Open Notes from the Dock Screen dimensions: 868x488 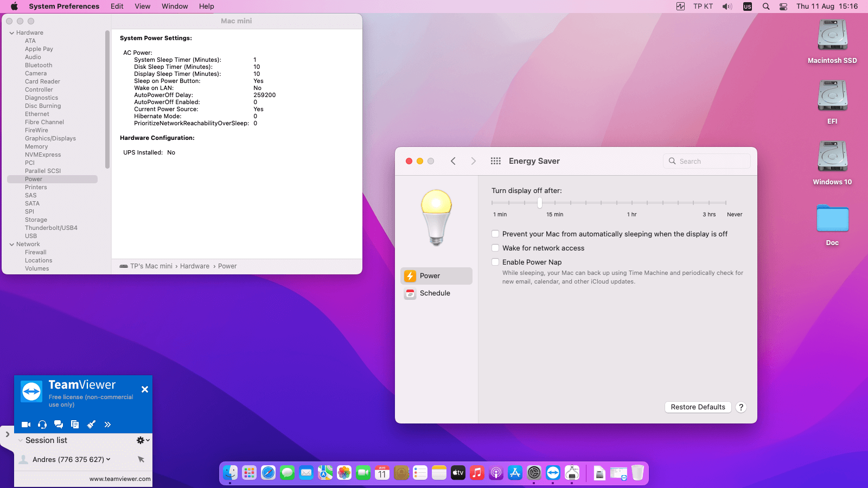pos(439,473)
